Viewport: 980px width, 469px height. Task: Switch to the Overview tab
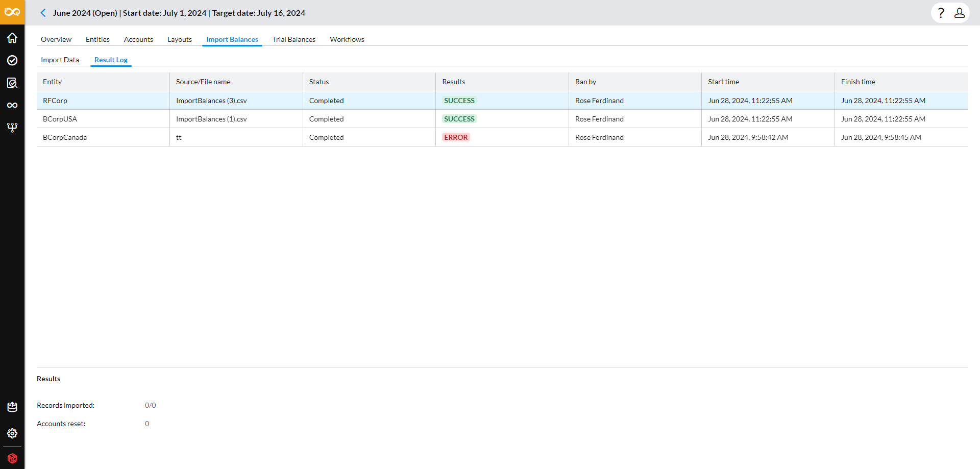tap(56, 39)
